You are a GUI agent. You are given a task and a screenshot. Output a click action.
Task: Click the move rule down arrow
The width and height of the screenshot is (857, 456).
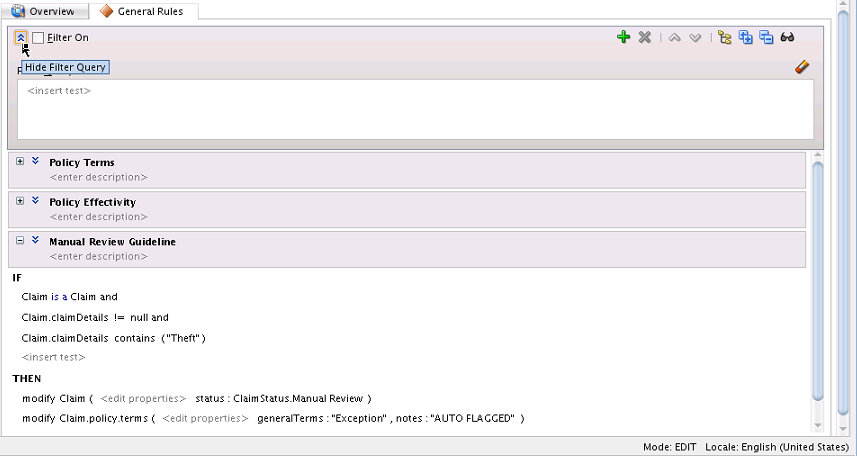[x=695, y=38]
